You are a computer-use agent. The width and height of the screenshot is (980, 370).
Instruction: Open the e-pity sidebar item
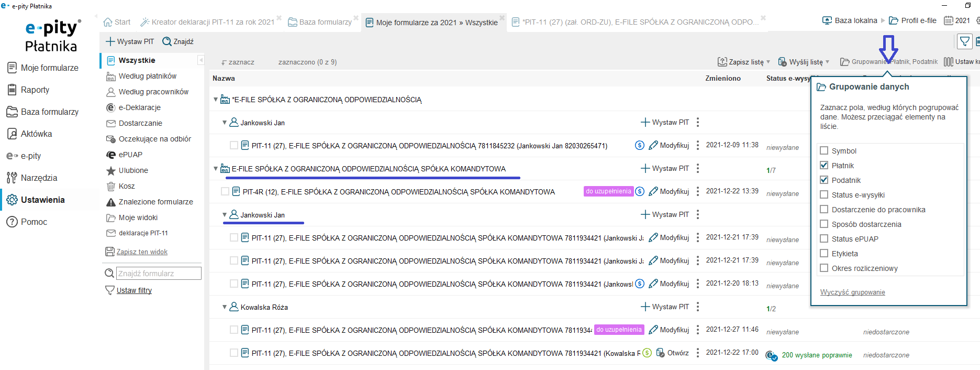24,156
